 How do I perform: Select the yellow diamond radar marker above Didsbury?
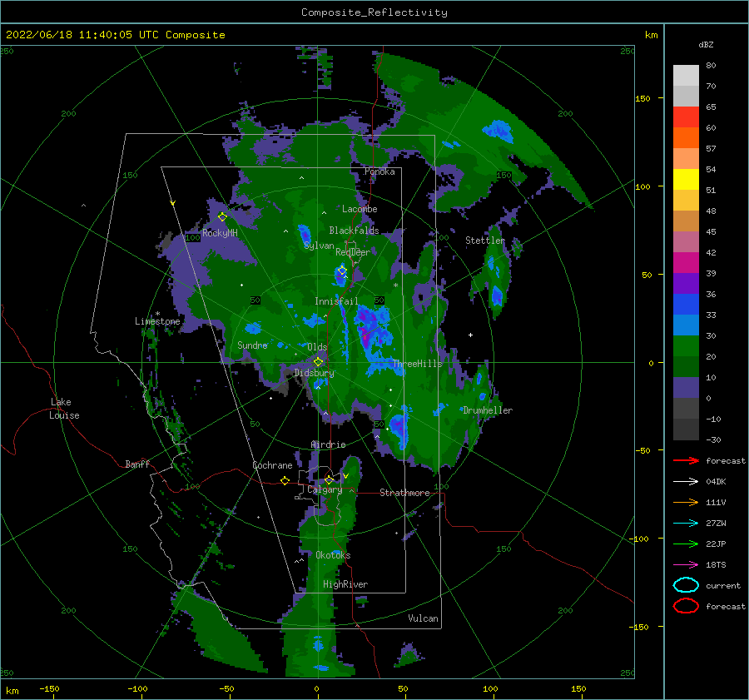click(x=318, y=362)
